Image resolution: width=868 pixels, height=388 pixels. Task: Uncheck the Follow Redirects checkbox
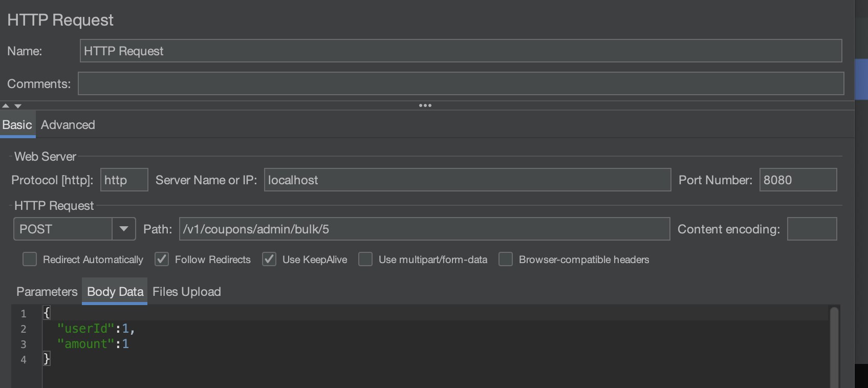pyautogui.click(x=162, y=260)
